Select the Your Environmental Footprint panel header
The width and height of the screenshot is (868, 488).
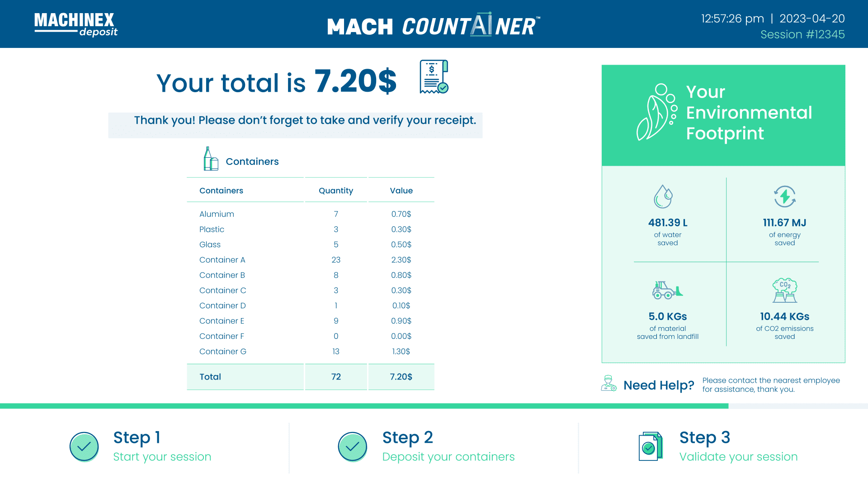click(748, 113)
